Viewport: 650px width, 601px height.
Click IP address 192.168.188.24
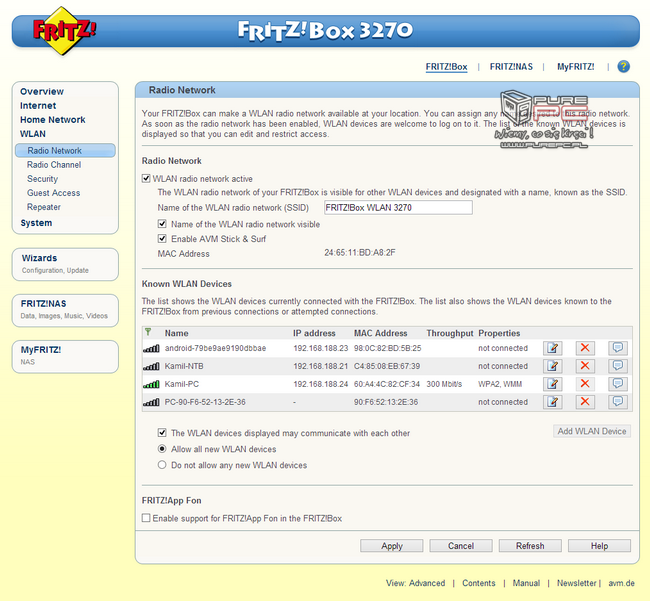point(321,384)
